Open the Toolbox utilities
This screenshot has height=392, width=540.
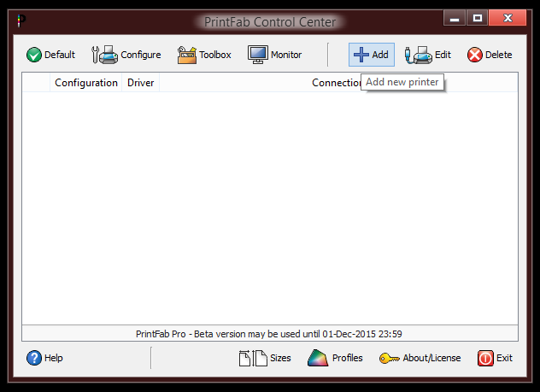204,55
